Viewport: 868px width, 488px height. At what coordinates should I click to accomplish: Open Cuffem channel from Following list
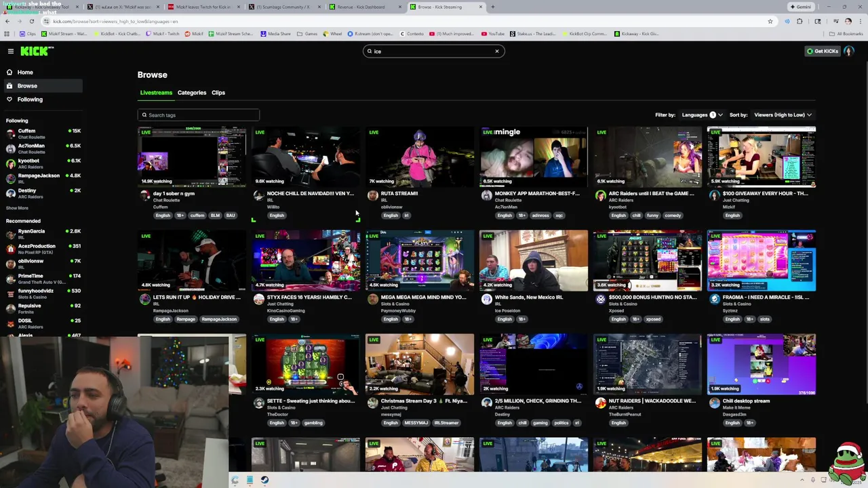click(x=42, y=134)
